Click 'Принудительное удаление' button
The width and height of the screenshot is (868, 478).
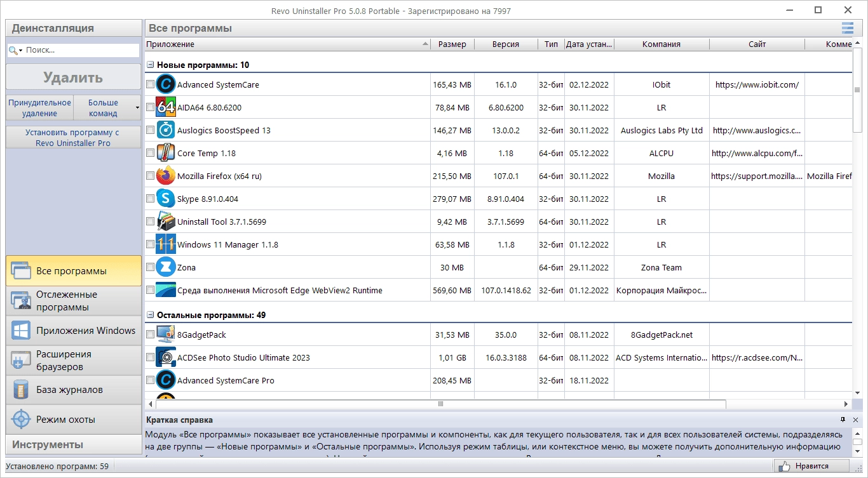coord(39,108)
